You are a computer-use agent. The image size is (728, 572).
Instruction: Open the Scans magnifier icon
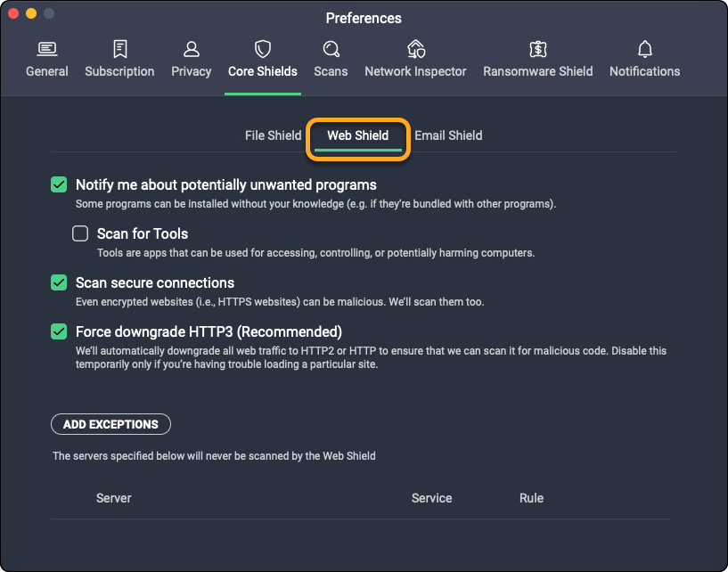pos(331,48)
